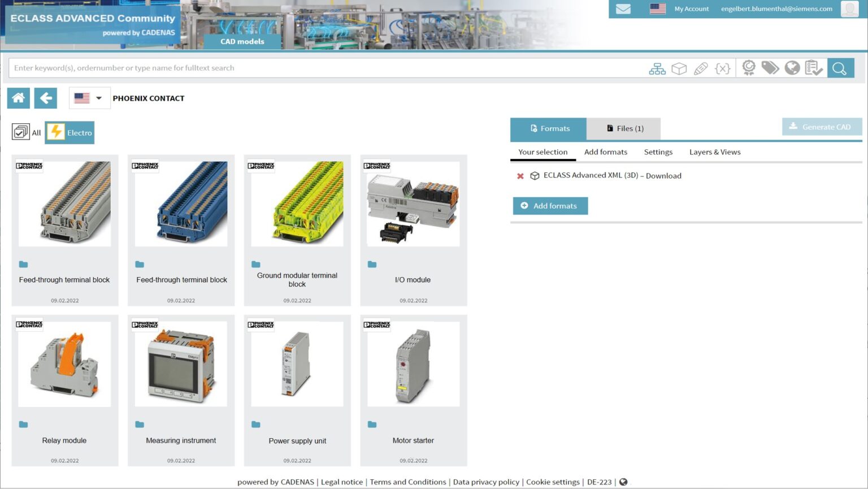The width and height of the screenshot is (868, 489).
Task: Click folder icon on I/O module card
Action: pos(372,264)
